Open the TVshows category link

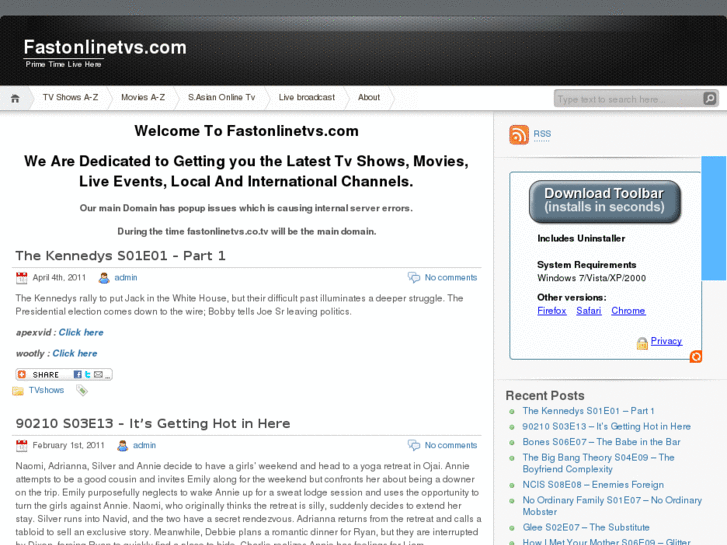(x=46, y=391)
